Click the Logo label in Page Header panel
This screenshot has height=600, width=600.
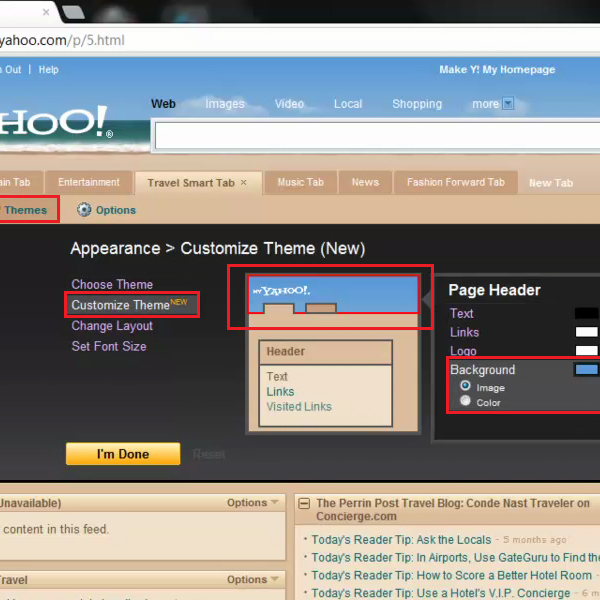[x=463, y=351]
